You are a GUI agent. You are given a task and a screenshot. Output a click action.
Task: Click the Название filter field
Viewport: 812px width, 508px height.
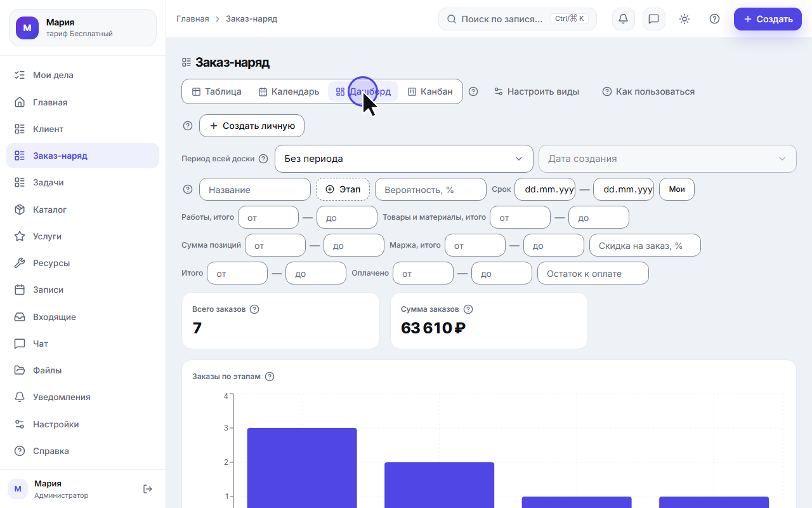(x=255, y=189)
